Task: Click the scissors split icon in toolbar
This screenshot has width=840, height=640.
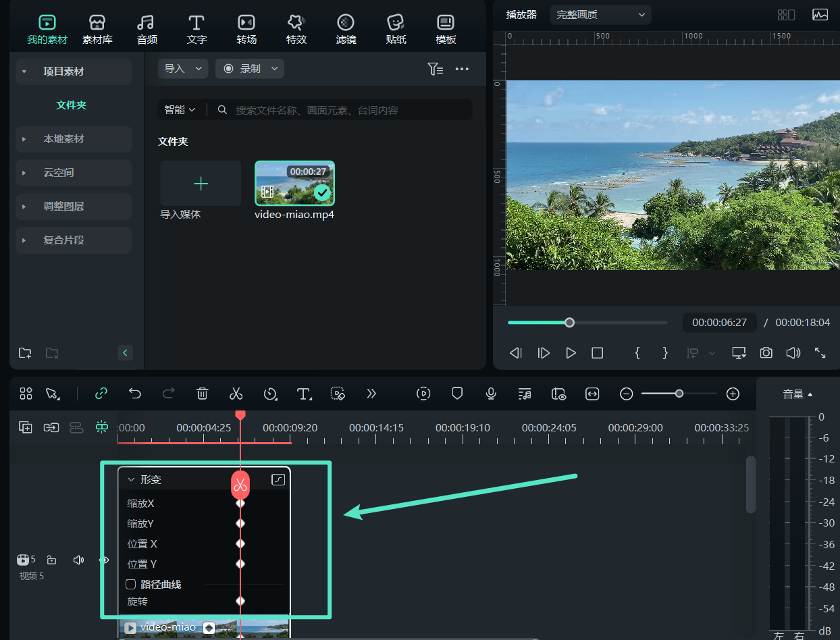Action: tap(236, 394)
